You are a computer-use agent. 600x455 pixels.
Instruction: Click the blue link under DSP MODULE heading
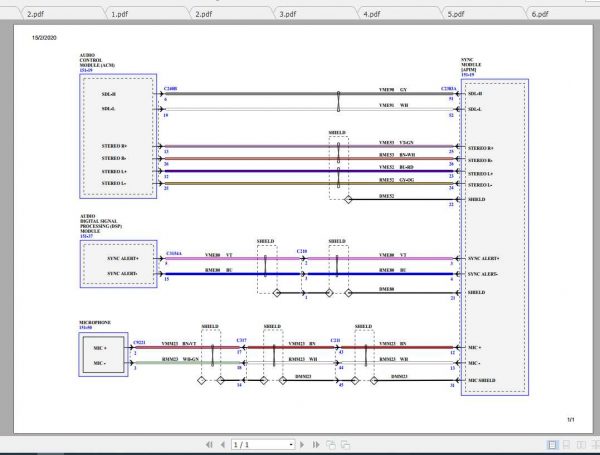tap(86, 236)
